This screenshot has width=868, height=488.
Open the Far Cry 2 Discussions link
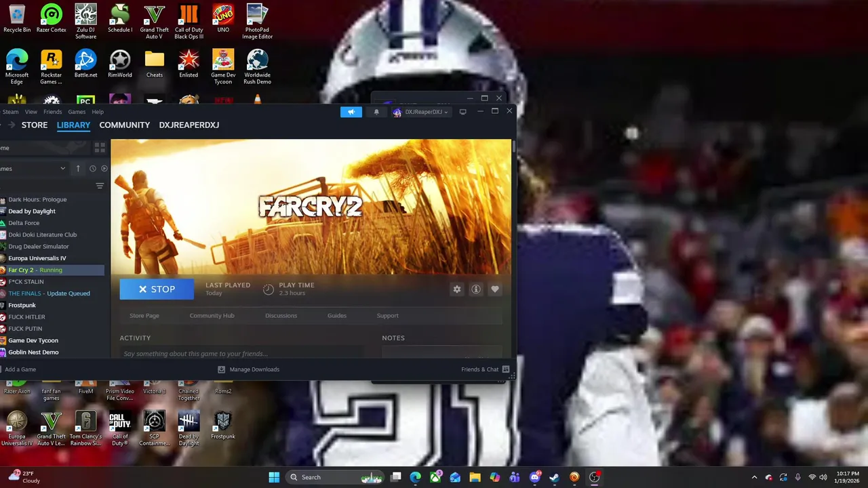point(281,315)
